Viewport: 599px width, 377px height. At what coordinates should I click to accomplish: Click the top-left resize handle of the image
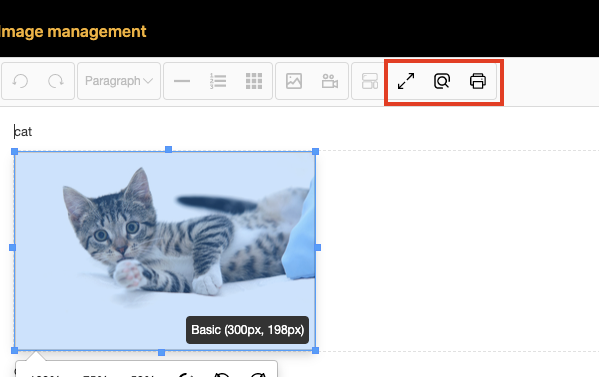pos(15,152)
